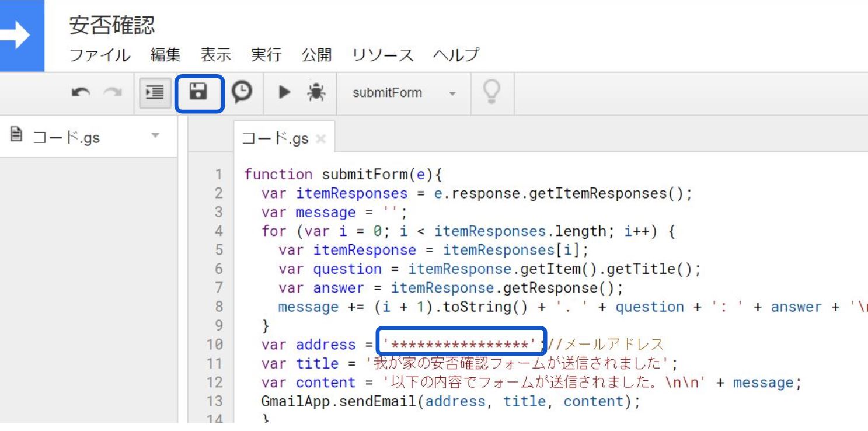Image resolution: width=868 pixels, height=431 pixels.
Task: Open the 実行 menu
Action: click(266, 55)
